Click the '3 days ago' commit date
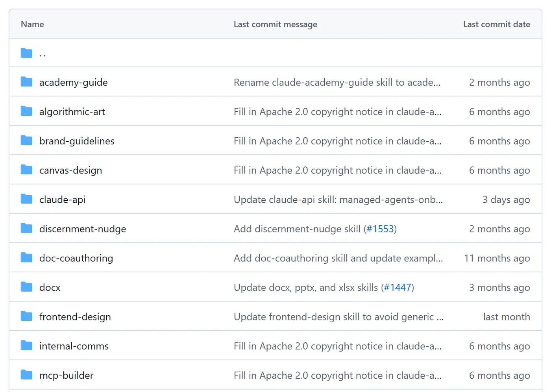551x392 pixels. 506,200
